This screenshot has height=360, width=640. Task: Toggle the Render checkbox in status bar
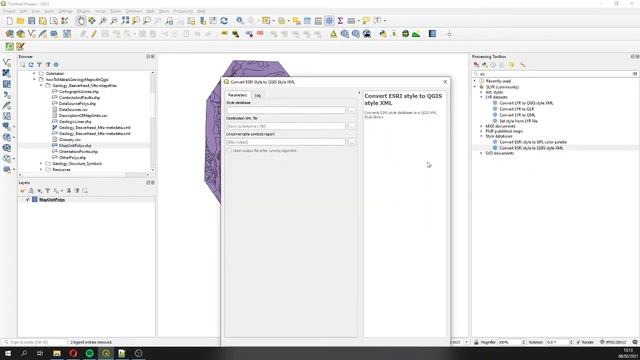pyautogui.click(x=578, y=342)
